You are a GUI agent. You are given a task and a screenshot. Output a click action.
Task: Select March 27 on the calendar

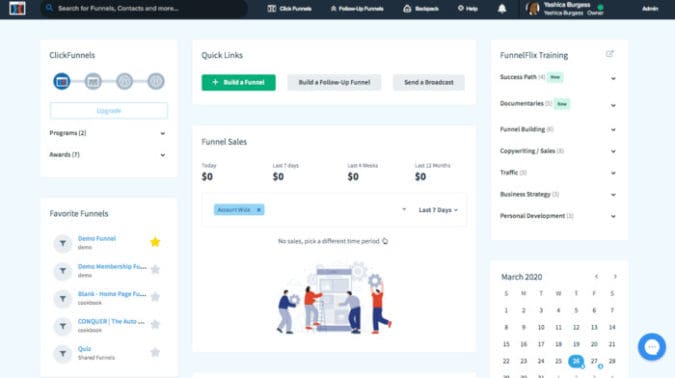click(594, 361)
